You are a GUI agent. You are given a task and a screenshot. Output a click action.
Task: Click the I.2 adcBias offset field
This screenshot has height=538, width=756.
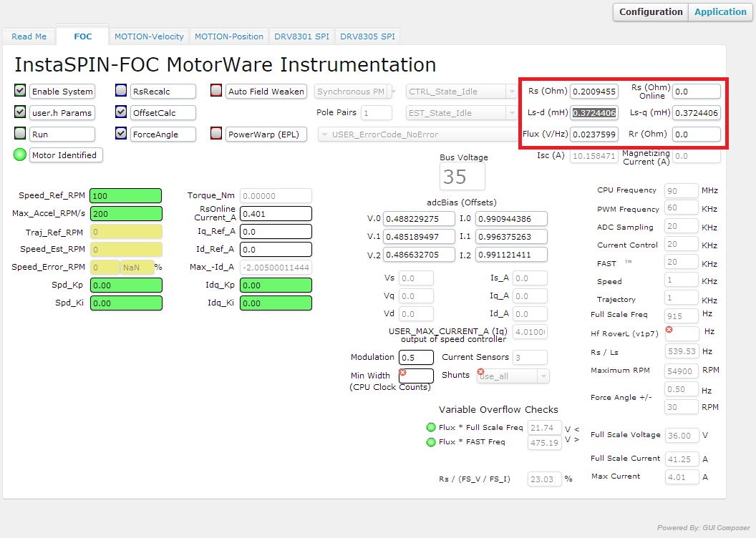click(512, 254)
